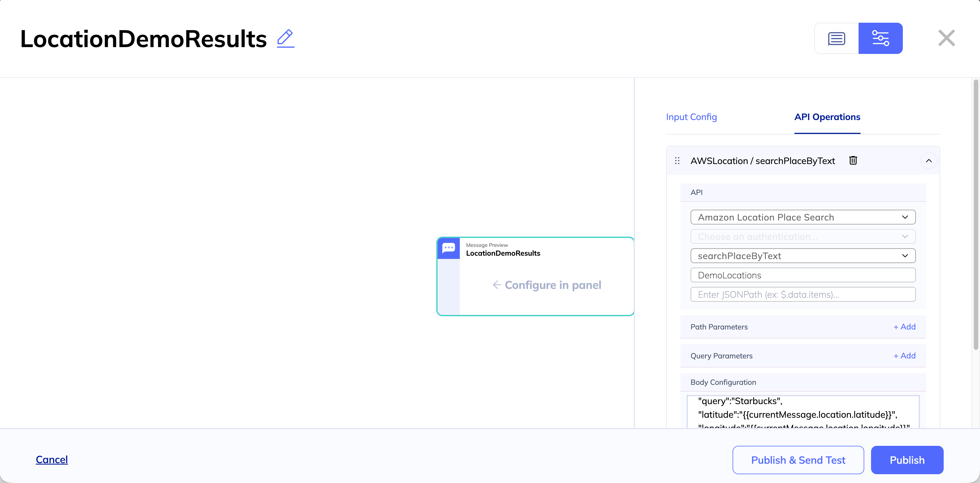This screenshot has width=980, height=483.
Task: Add a Query Parameter
Action: [x=904, y=356]
